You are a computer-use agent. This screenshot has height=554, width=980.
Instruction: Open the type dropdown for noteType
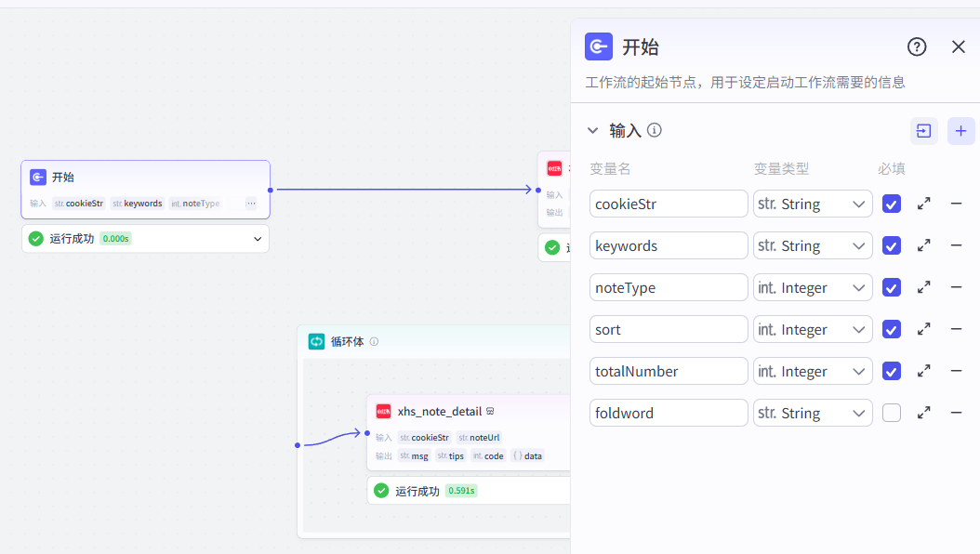pyautogui.click(x=813, y=287)
